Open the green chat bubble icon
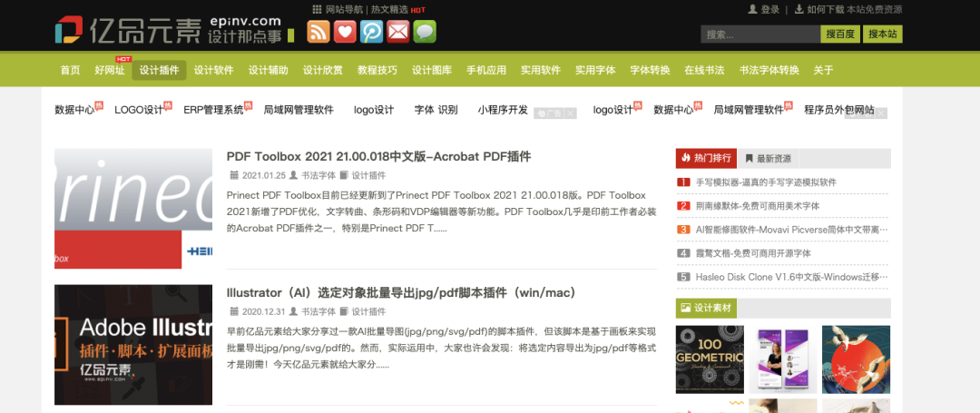Viewport: 980px width, 413px height. (425, 31)
